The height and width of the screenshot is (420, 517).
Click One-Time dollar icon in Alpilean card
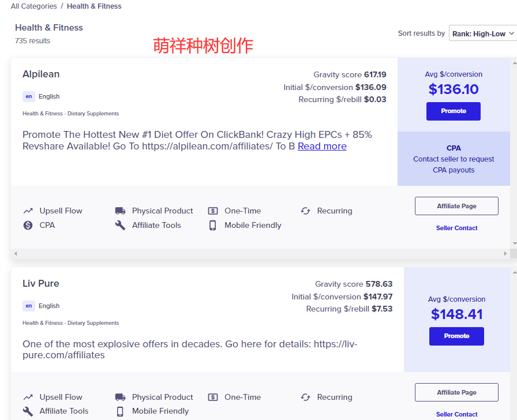[x=213, y=211]
